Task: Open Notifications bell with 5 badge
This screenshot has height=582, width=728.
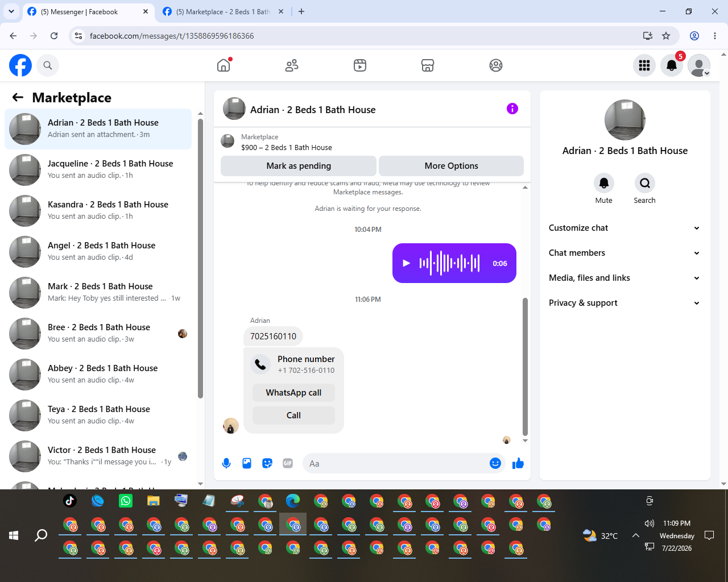Action: 672,65
